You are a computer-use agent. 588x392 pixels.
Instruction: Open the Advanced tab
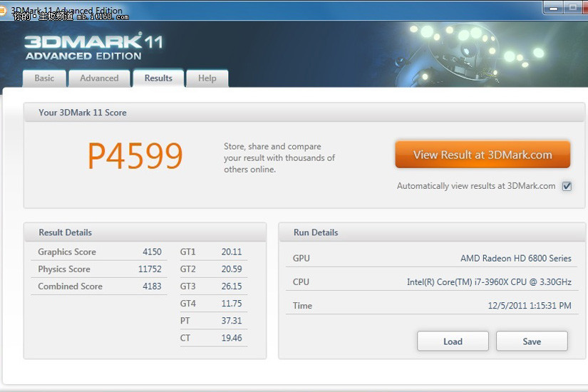click(99, 78)
